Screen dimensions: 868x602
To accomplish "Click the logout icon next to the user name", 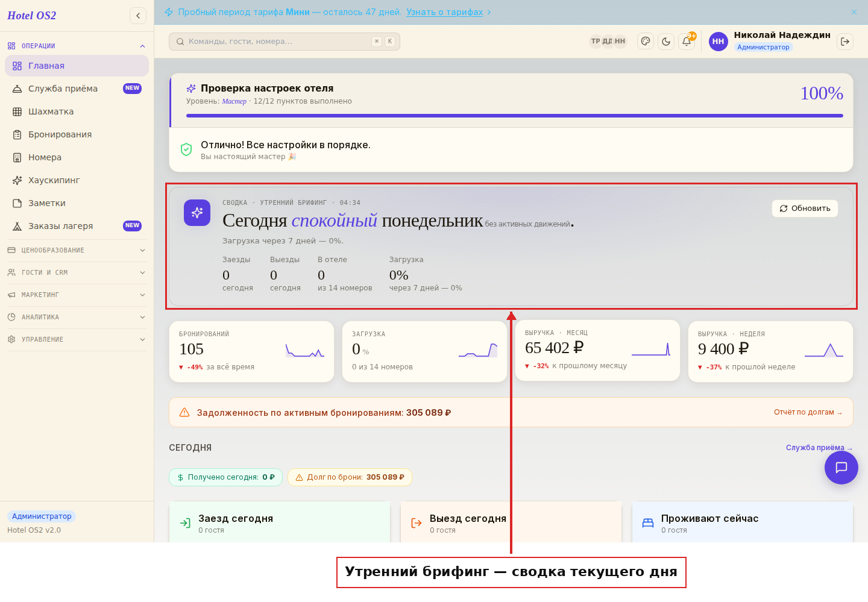I will (x=845, y=42).
